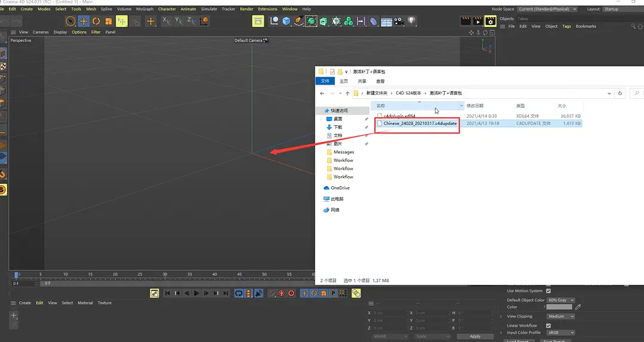Toggle Position keyframe channel icon
The height and width of the screenshot is (342, 644).
304,293
